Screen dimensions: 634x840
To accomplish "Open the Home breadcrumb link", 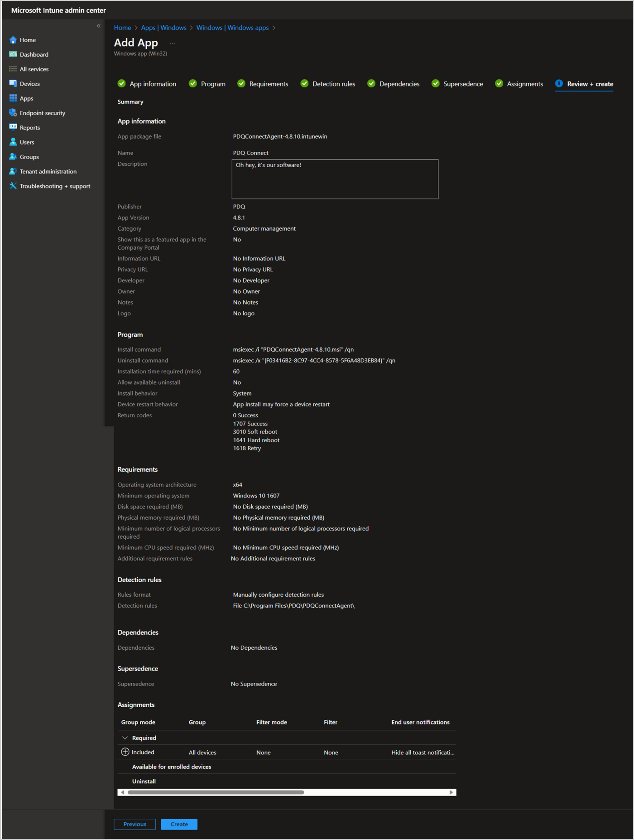I will [122, 28].
